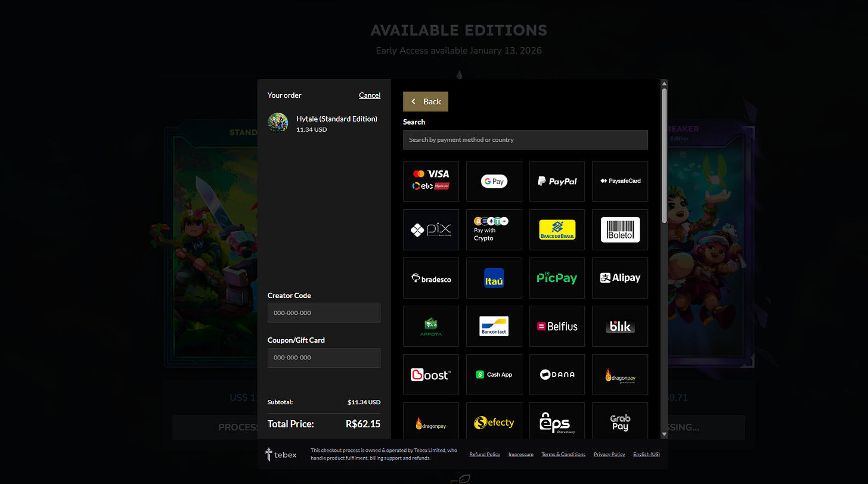Image resolution: width=868 pixels, height=484 pixels.
Task: Click the '11.34 USD' item price
Action: click(311, 129)
